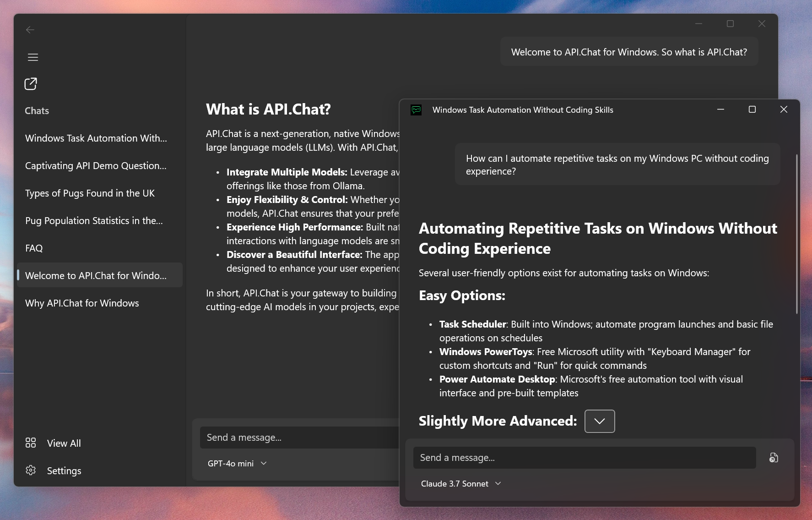812x520 pixels.
Task: Close the main API.Chat window
Action: click(762, 23)
